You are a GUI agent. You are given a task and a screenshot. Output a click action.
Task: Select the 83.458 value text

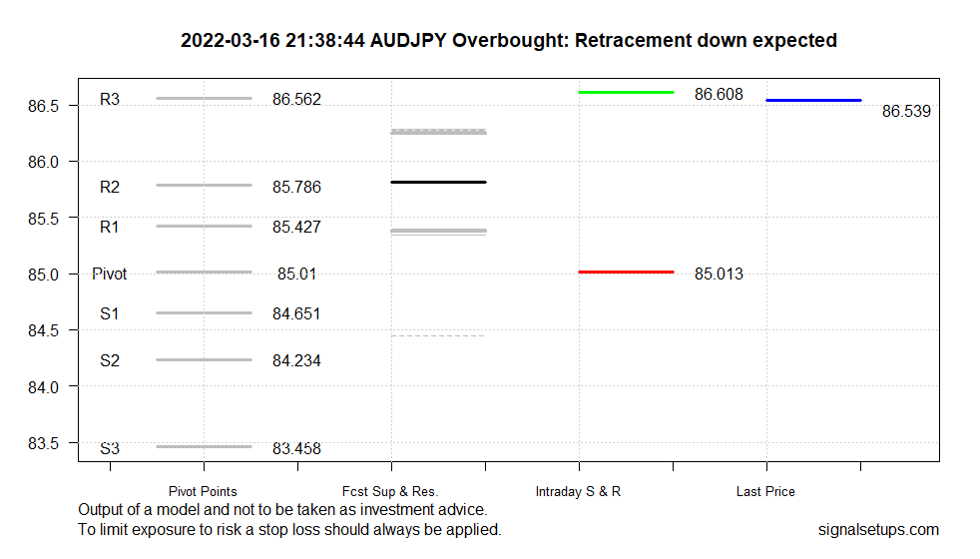[296, 449]
